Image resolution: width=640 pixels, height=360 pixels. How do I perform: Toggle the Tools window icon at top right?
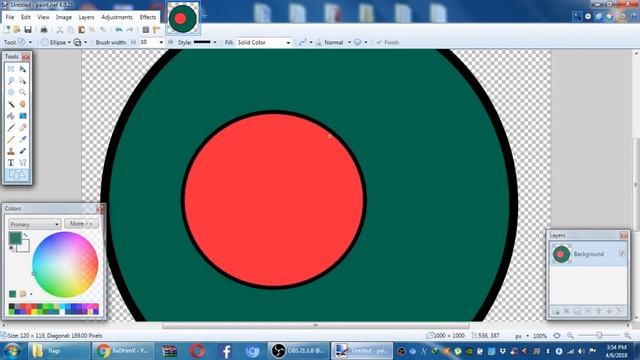(x=577, y=16)
